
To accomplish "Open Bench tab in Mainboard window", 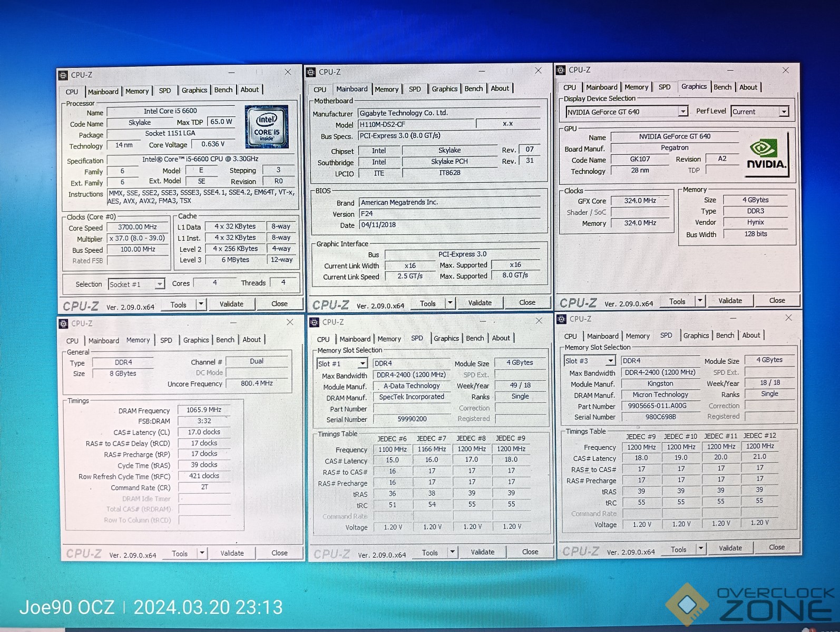I will tap(473, 88).
